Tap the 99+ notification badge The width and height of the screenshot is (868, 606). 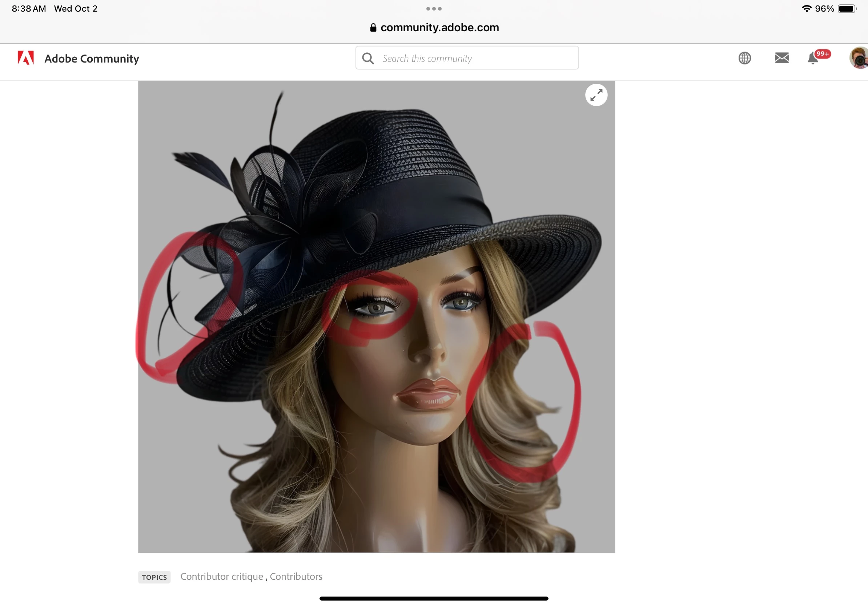pos(823,54)
